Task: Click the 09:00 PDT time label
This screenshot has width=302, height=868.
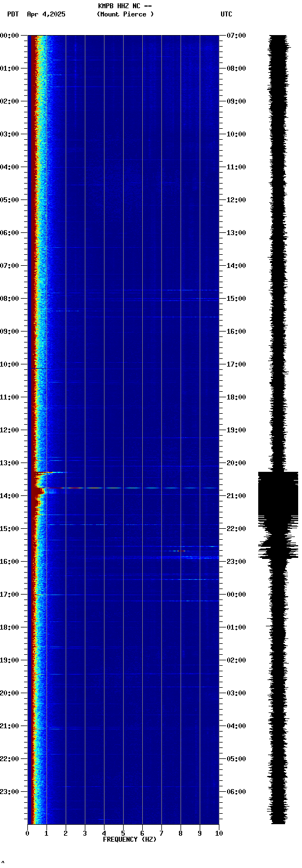Action: click(x=10, y=332)
